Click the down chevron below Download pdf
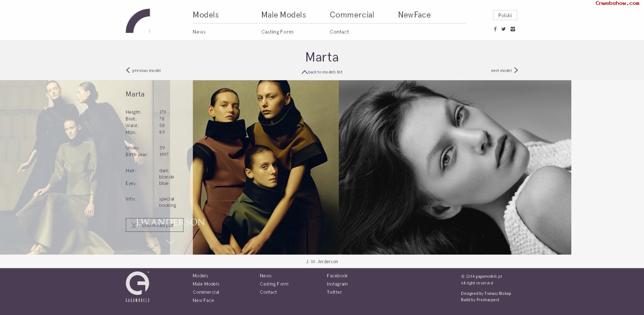 point(170,242)
